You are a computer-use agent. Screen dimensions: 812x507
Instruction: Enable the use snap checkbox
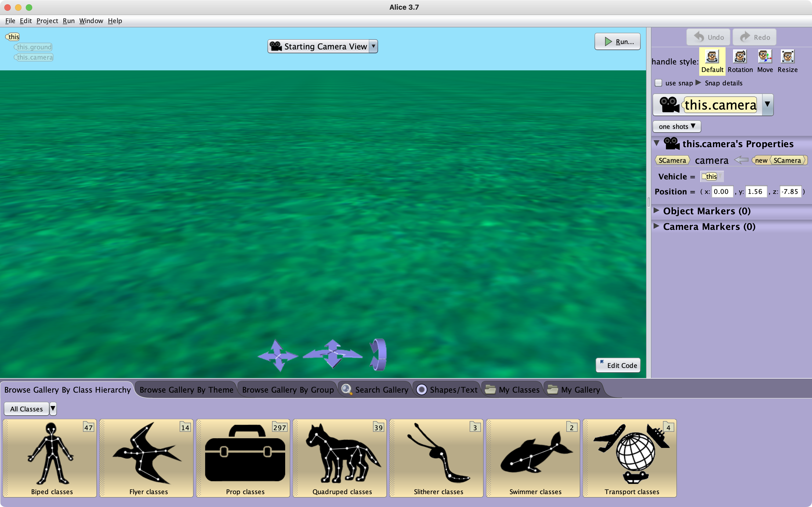[x=658, y=83]
